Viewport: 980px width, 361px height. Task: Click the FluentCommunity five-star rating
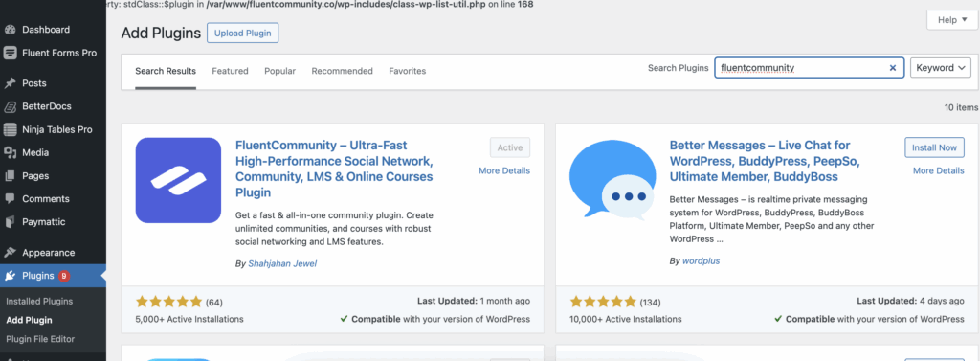(168, 303)
